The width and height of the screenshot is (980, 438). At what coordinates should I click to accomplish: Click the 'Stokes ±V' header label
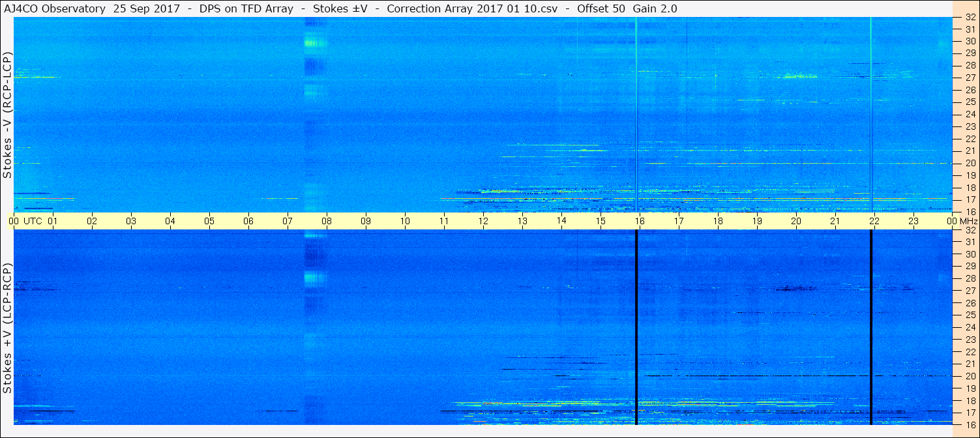[341, 8]
